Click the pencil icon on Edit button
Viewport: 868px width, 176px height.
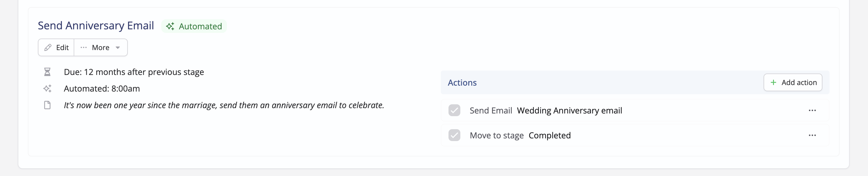coord(48,47)
